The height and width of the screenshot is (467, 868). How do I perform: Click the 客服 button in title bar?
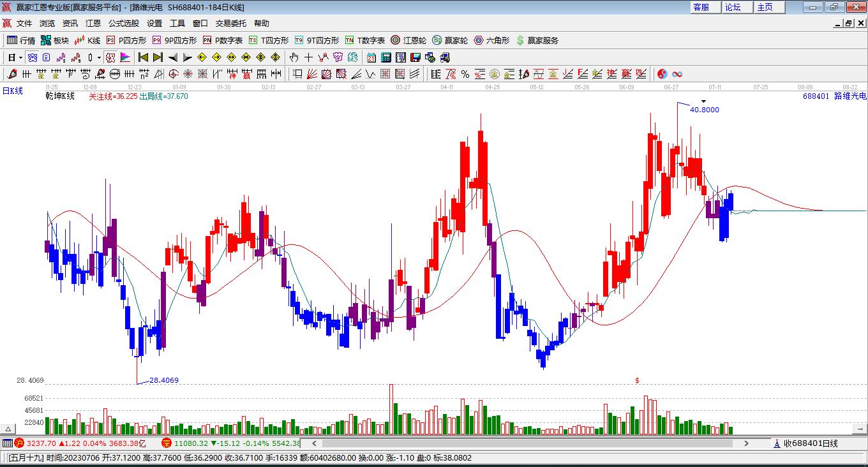[x=705, y=7]
